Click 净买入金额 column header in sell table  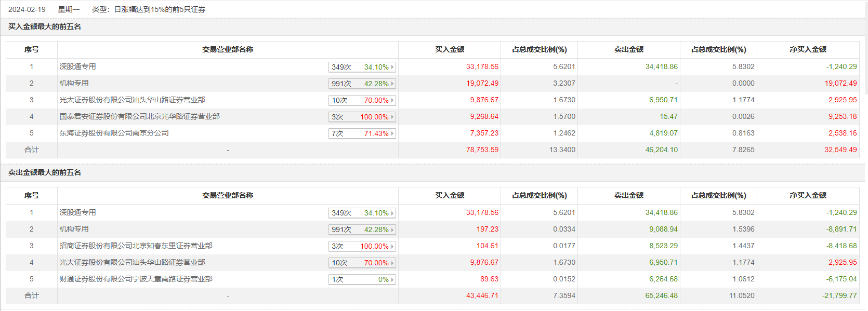(808, 195)
